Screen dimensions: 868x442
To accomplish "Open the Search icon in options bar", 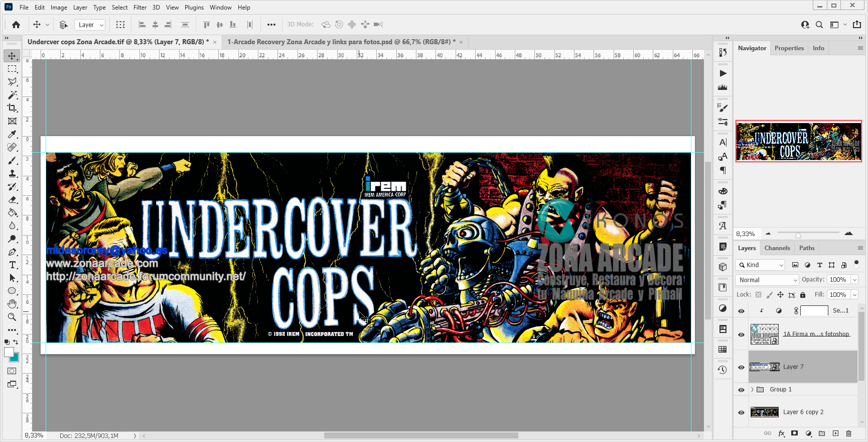I will tap(819, 25).
